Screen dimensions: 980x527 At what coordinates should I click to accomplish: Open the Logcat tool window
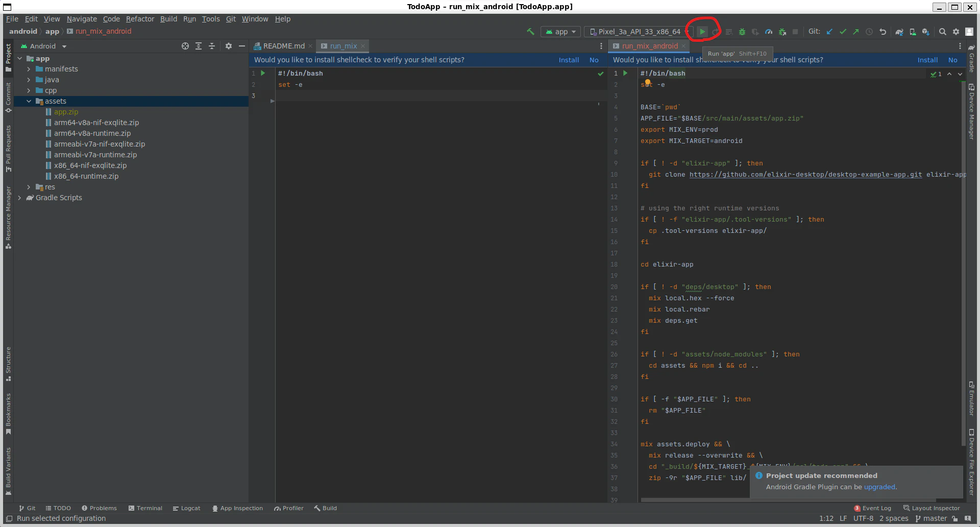186,508
